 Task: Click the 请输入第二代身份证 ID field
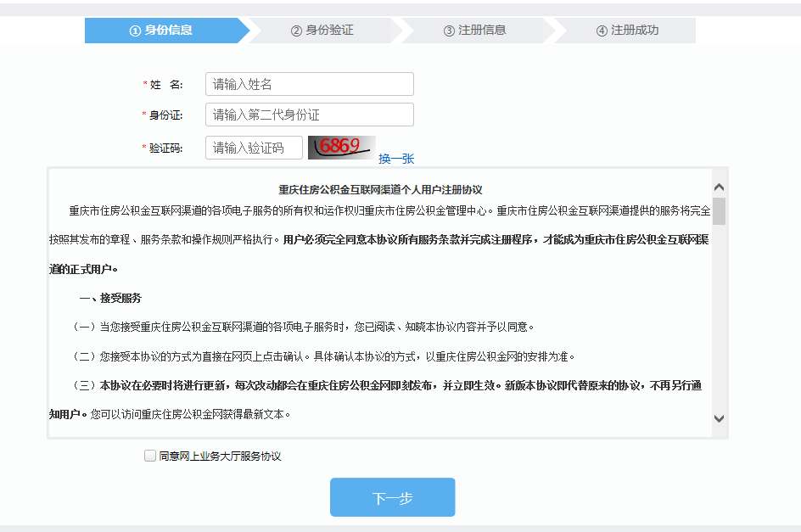pyautogui.click(x=309, y=115)
